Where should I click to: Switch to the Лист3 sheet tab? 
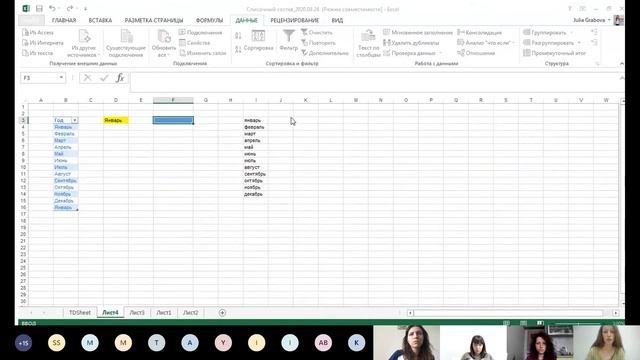click(137, 313)
